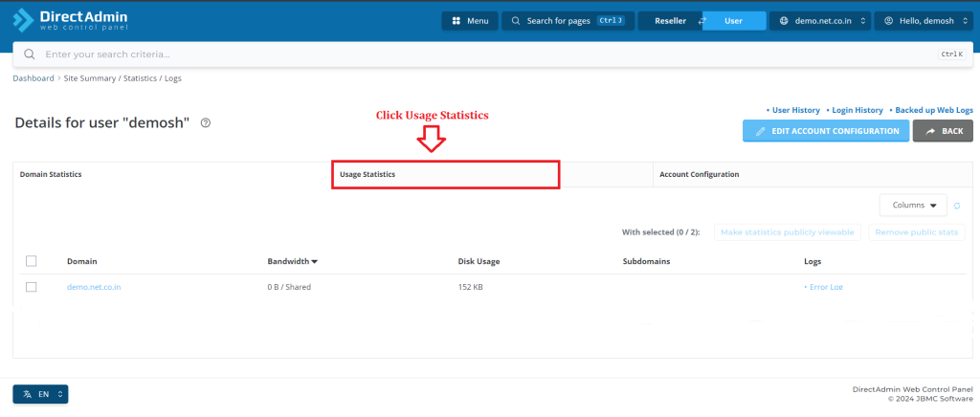Open Search for pages box
The width and height of the screenshot is (980, 417).
568,21
